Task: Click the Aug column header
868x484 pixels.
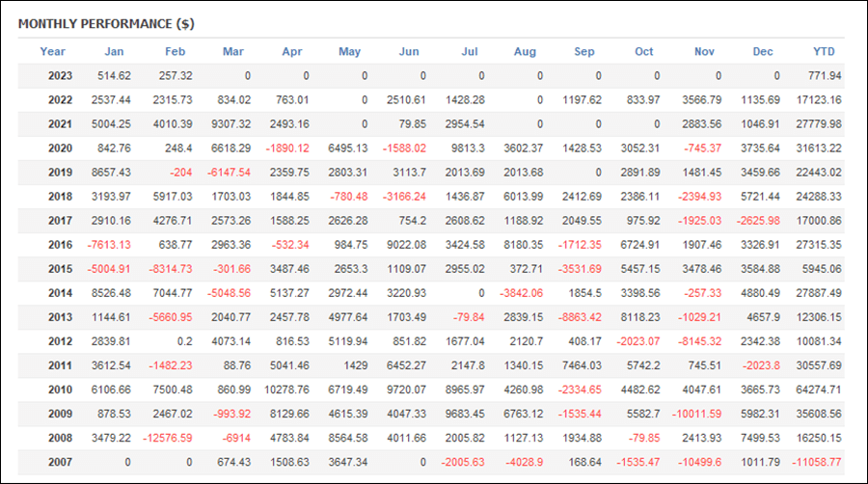Action: (x=525, y=51)
